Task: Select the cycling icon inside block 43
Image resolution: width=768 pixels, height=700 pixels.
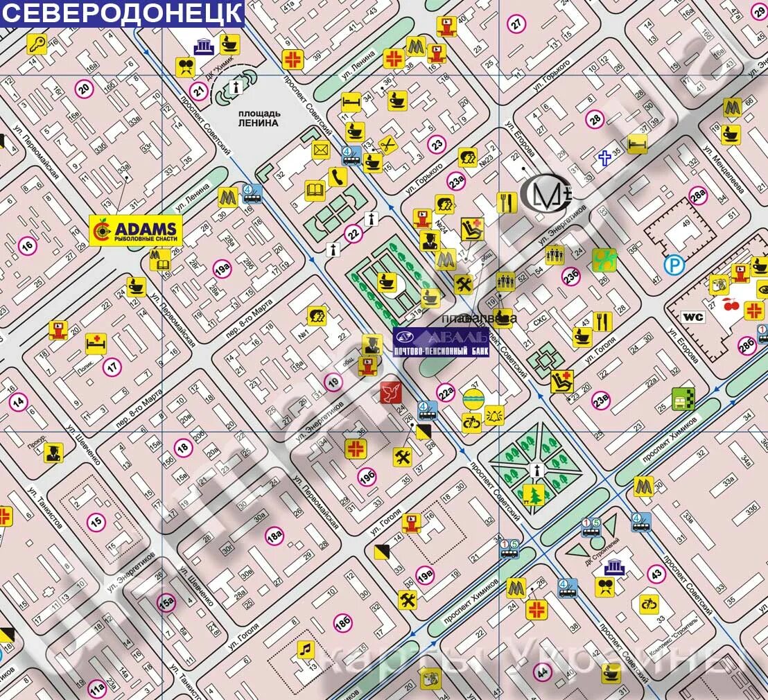Action: [649, 604]
